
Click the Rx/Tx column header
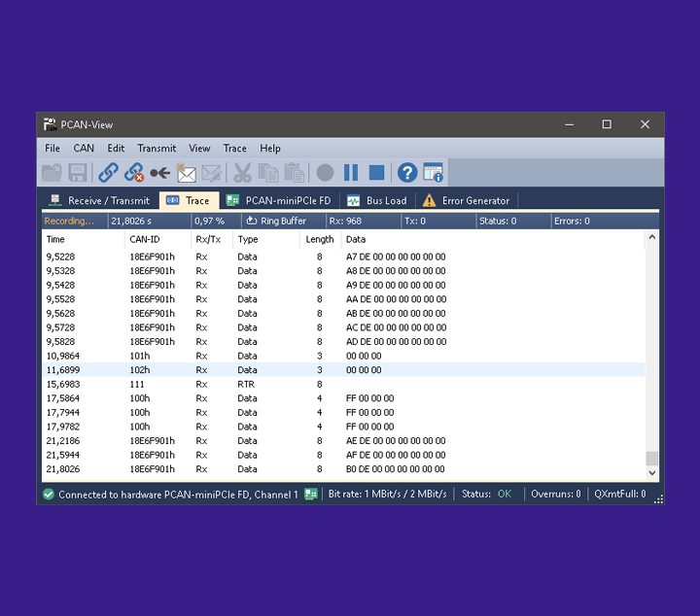(212, 240)
